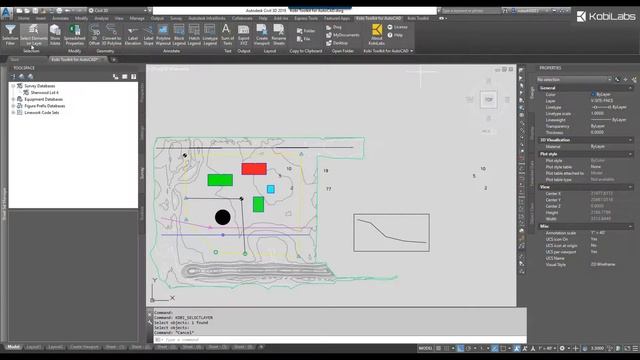
Task: Click Convert to 3D Polyline tool
Action: pos(111,35)
